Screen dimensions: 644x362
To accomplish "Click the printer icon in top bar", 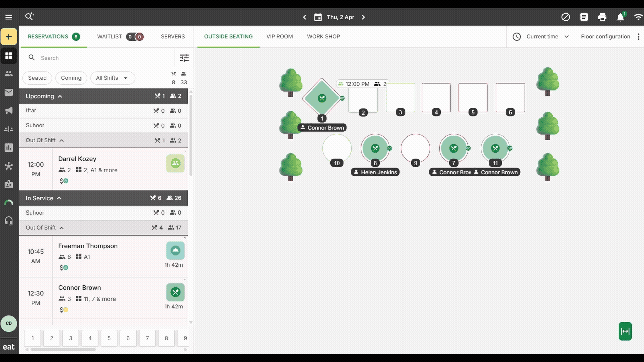I will point(602,17).
